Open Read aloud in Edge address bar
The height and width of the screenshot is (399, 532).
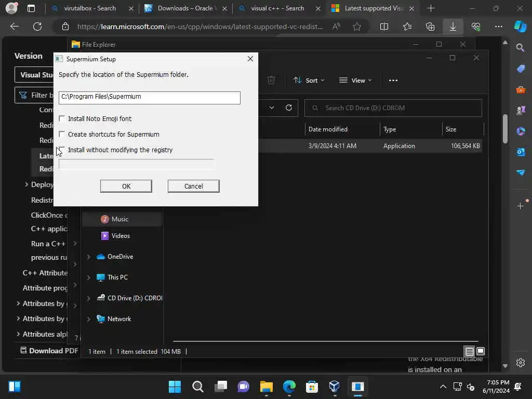click(336, 26)
